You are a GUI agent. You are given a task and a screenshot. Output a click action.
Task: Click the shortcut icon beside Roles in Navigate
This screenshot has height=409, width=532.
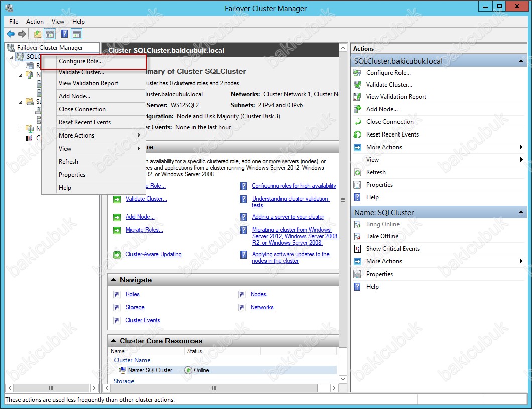[x=117, y=295]
